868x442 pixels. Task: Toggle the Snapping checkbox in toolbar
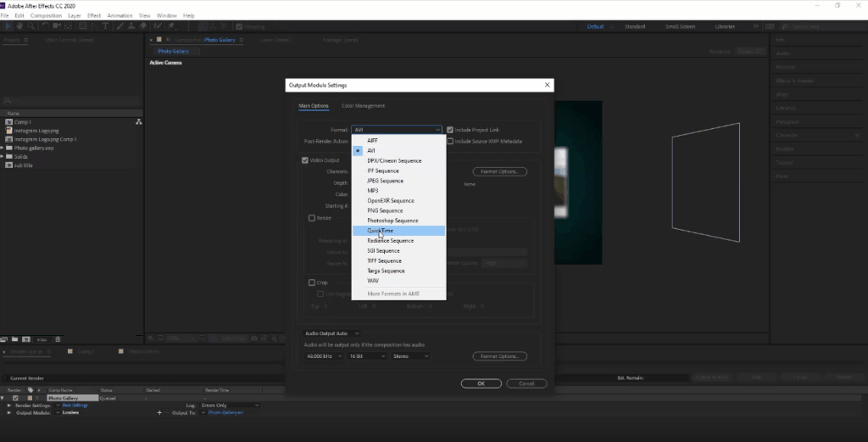(x=239, y=26)
